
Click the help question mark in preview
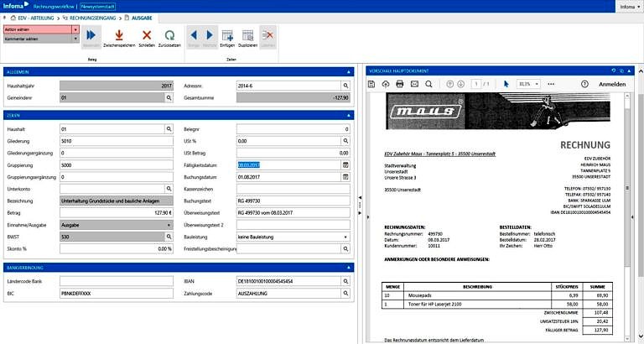pyautogui.click(x=584, y=84)
